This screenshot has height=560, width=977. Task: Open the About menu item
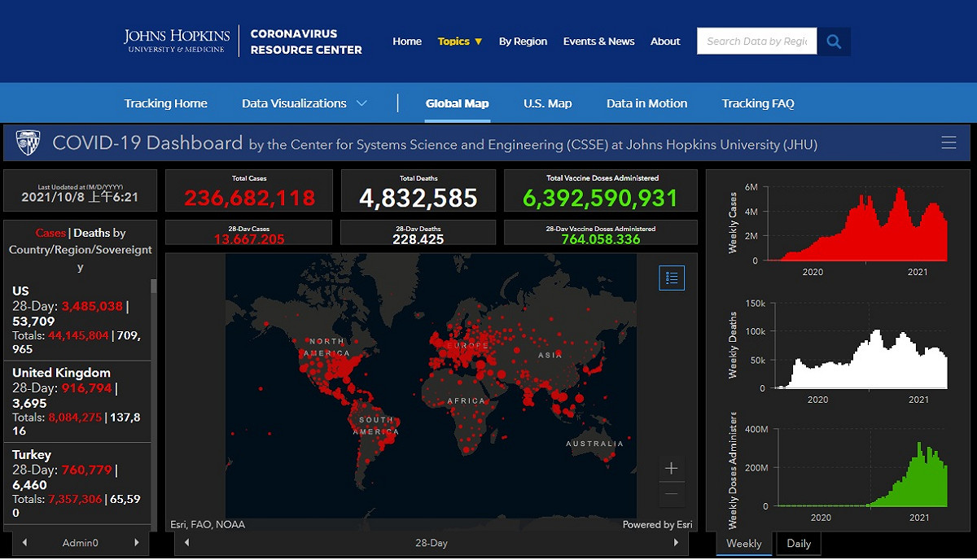point(665,42)
